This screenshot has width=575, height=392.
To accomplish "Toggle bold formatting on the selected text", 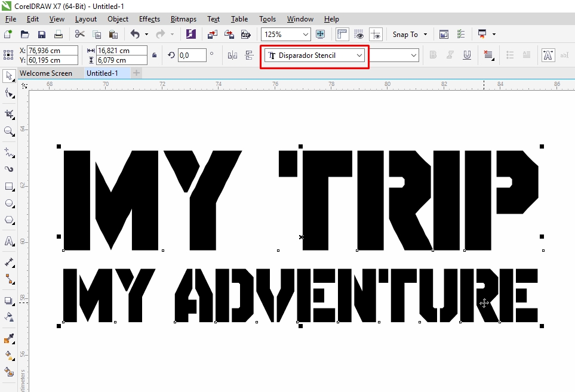I will coord(432,55).
